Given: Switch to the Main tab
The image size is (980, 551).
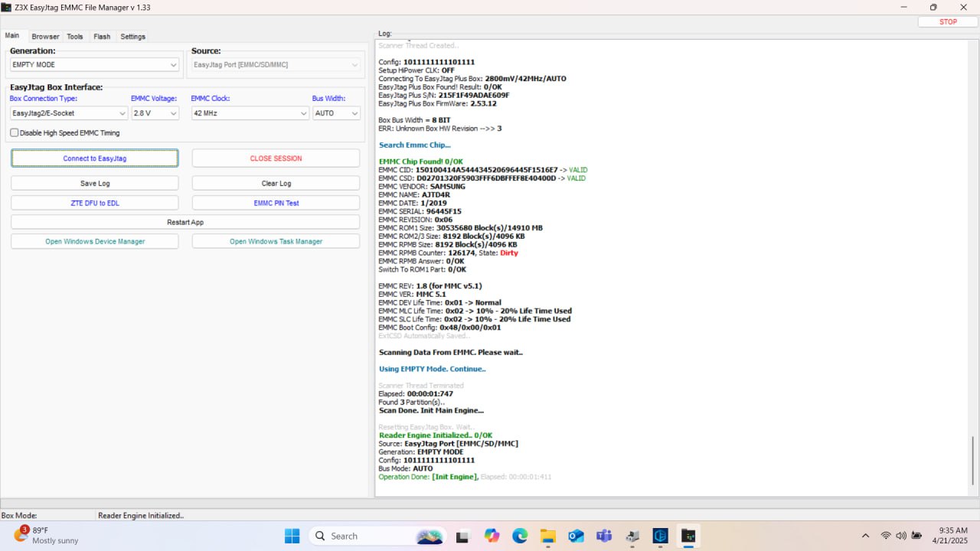Looking at the screenshot, I should click(12, 36).
